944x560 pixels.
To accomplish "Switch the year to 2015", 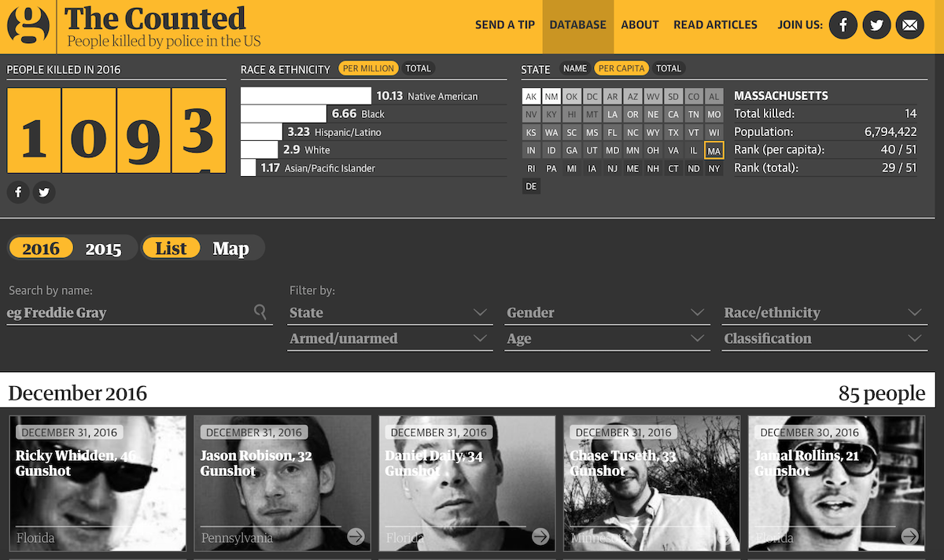I will point(103,249).
